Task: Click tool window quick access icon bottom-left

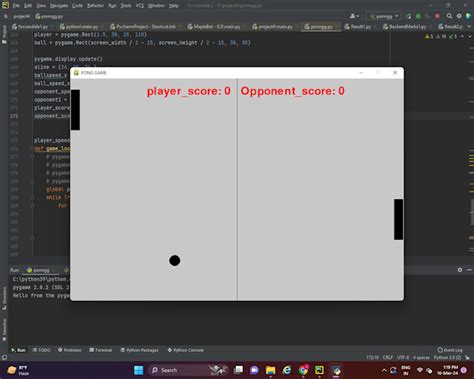Action: [x=4, y=357]
